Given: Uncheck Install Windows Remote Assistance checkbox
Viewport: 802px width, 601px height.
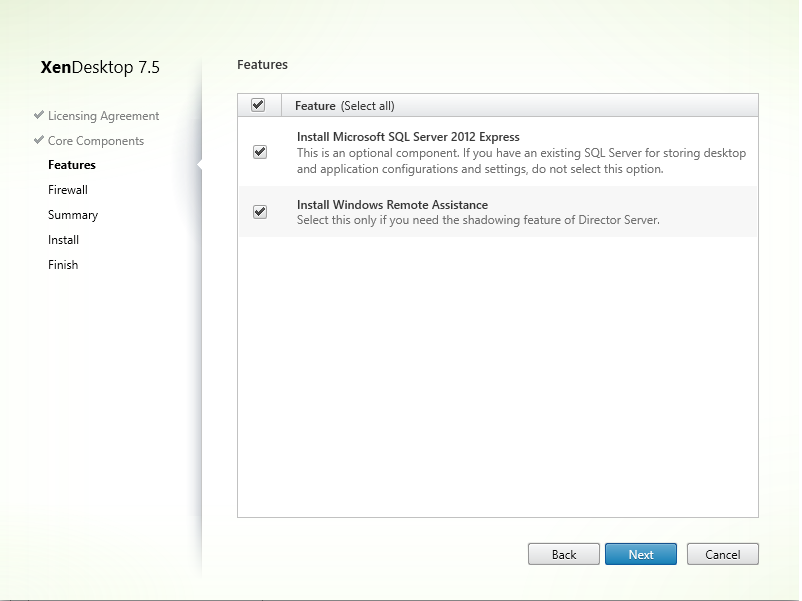Looking at the screenshot, I should tap(260, 212).
